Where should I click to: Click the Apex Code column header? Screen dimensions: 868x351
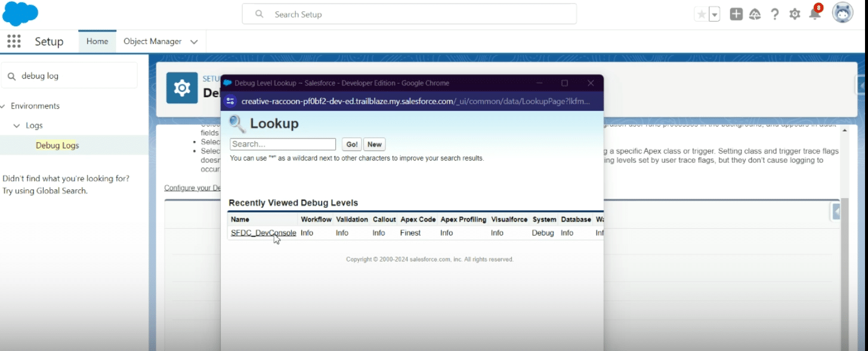coord(418,220)
